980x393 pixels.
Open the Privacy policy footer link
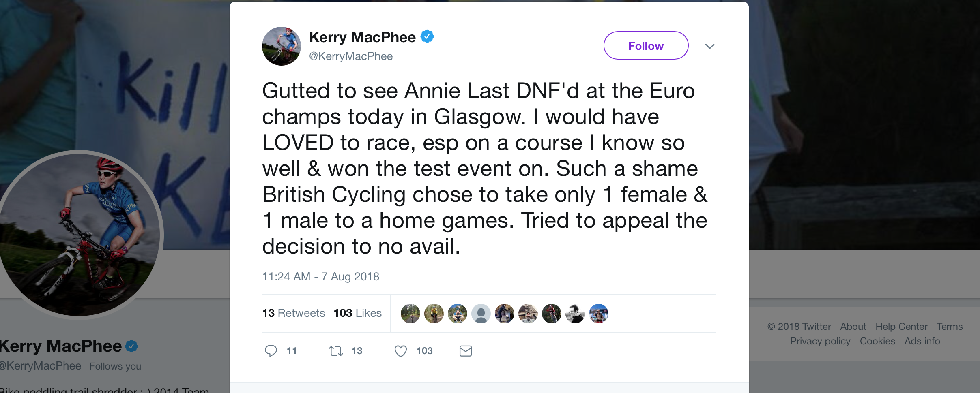(820, 341)
